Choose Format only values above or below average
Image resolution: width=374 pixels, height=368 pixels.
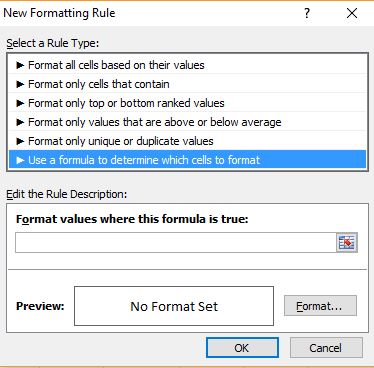pyautogui.click(x=187, y=122)
